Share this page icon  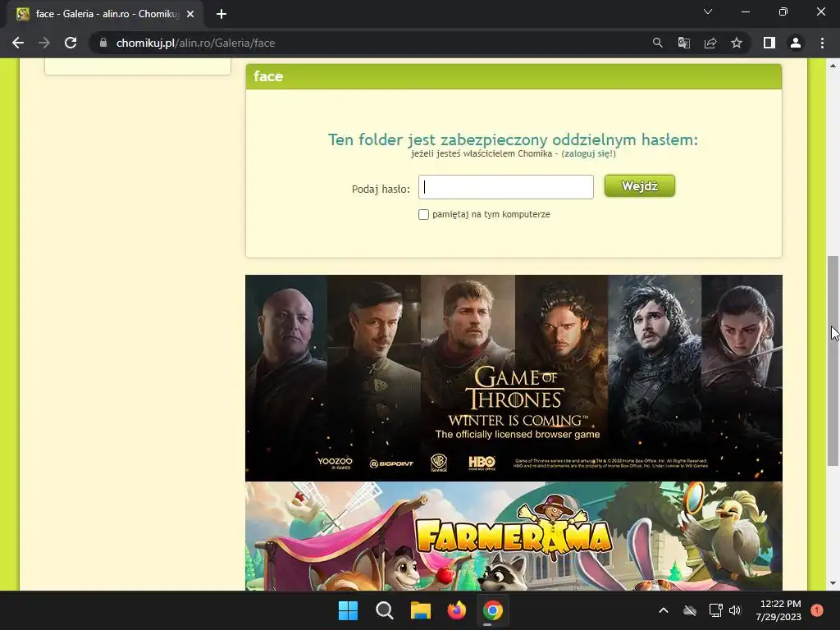[x=710, y=43]
